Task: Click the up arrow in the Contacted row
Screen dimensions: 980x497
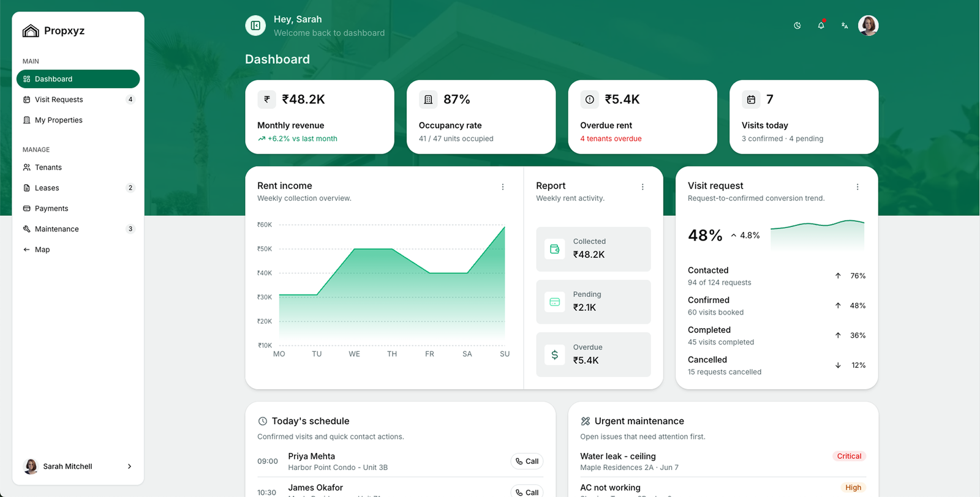Action: (x=838, y=276)
